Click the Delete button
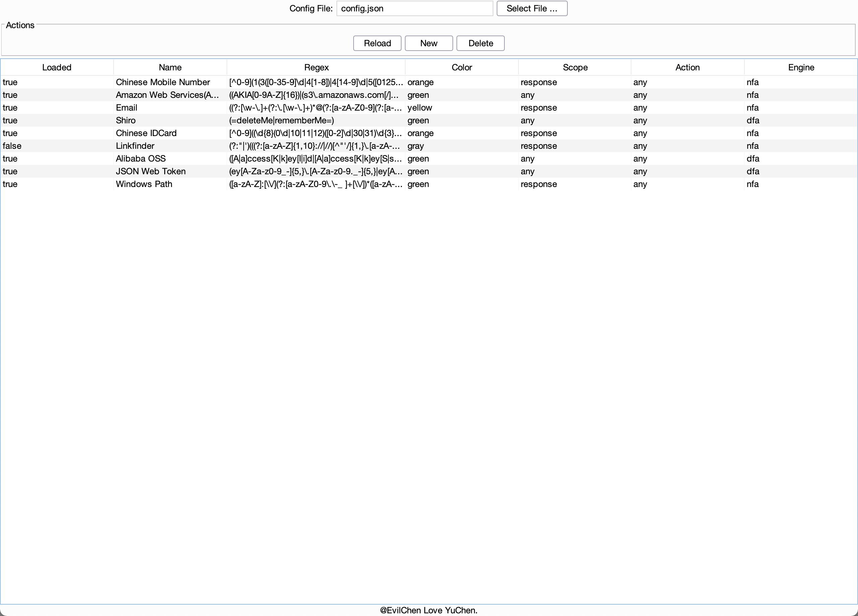858x616 pixels. point(480,43)
